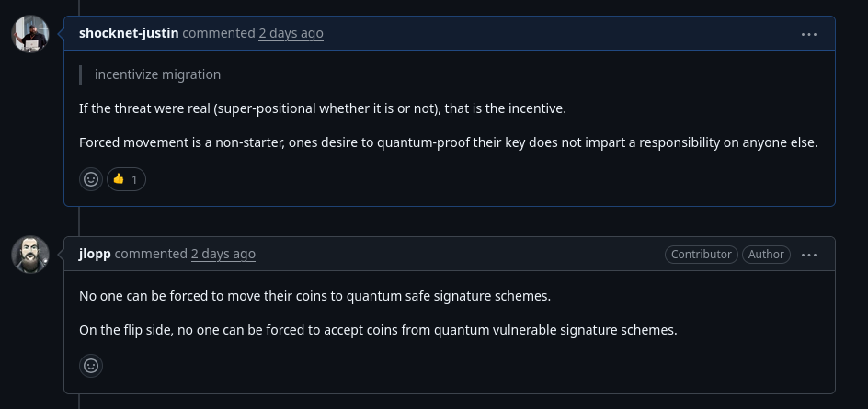
Task: Open add-reaction smiley on jlopp's comment
Action: 91,366
